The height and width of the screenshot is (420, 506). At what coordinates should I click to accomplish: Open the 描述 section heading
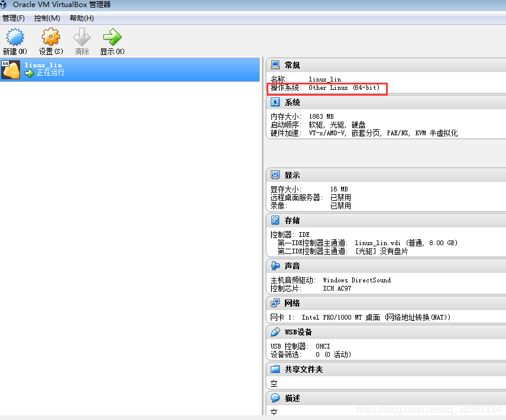click(292, 398)
